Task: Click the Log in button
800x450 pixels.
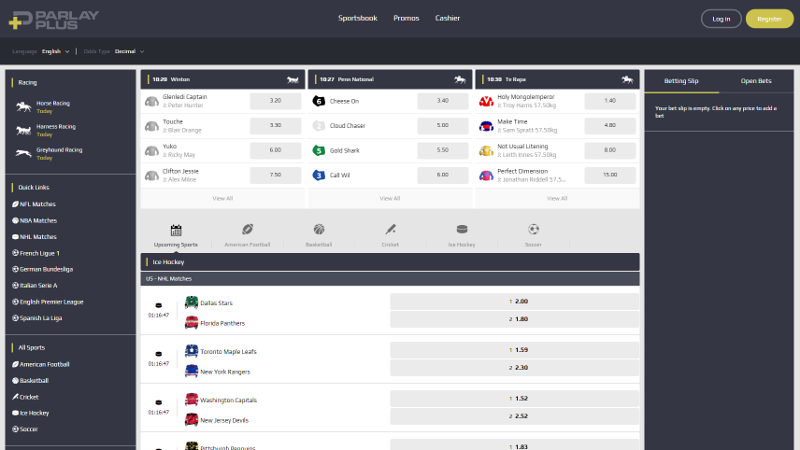Action: (721, 19)
